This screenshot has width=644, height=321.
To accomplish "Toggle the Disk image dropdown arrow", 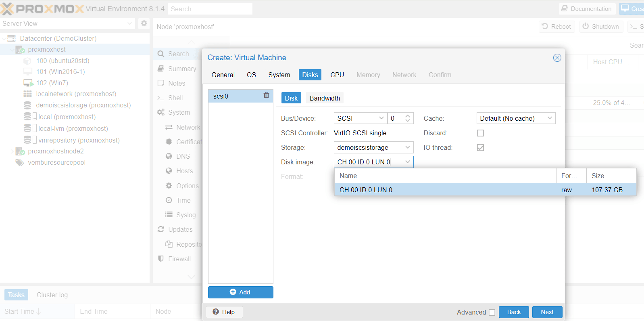I will tap(408, 162).
